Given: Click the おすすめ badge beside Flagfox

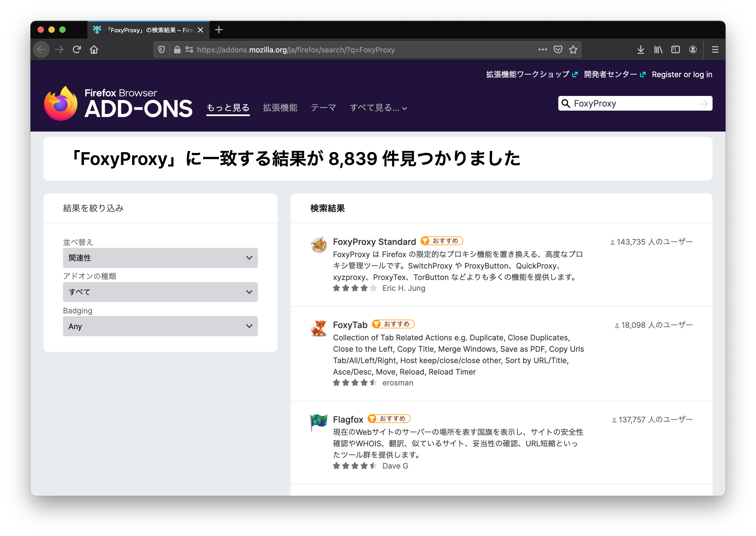Looking at the screenshot, I should tap(389, 419).
